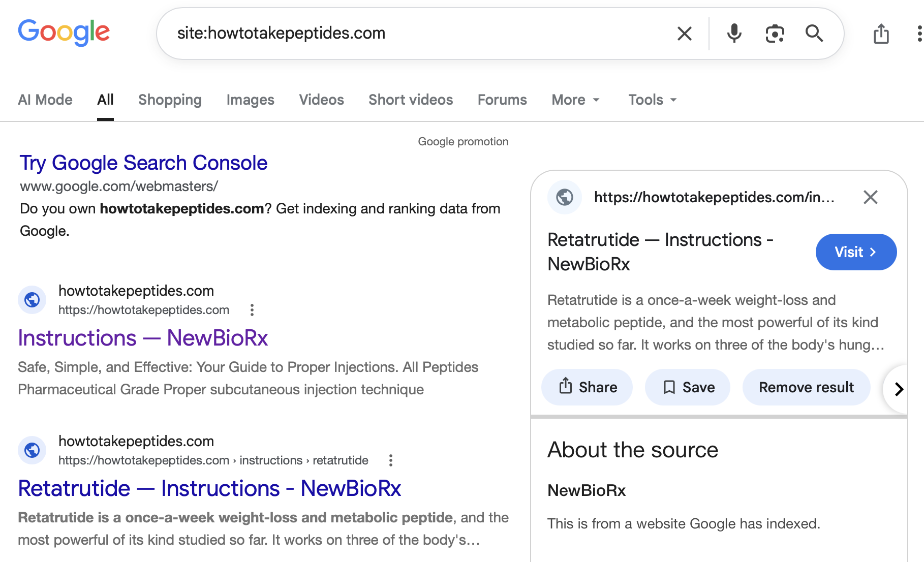Open the Videos tab
Image resolution: width=924 pixels, height=562 pixels.
(322, 100)
